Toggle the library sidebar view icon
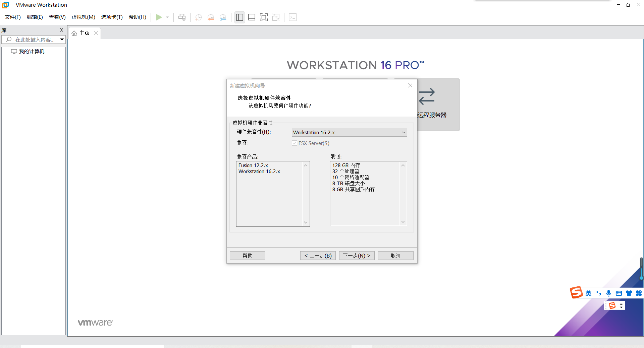 coord(239,17)
